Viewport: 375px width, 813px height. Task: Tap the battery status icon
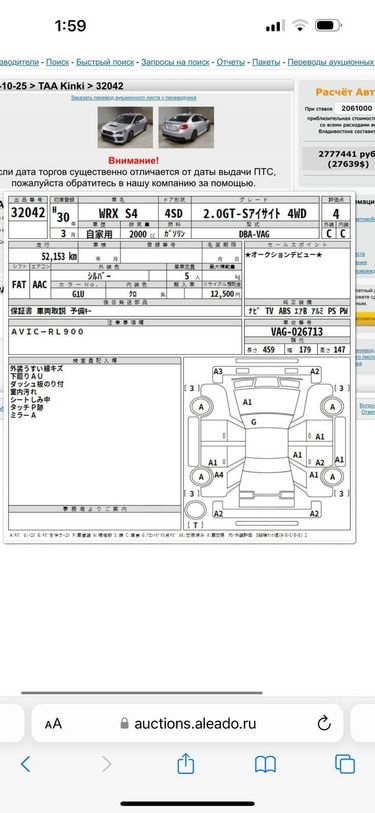pos(327,25)
